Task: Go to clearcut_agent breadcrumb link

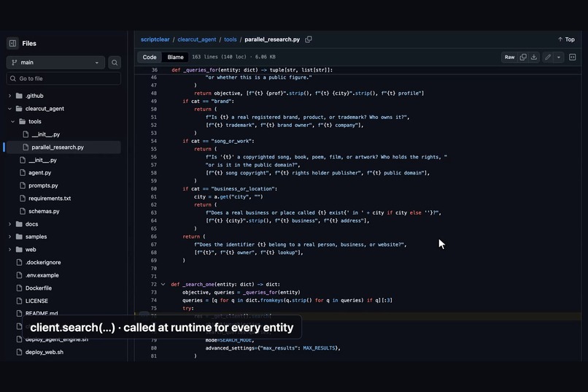Action: (x=197, y=39)
